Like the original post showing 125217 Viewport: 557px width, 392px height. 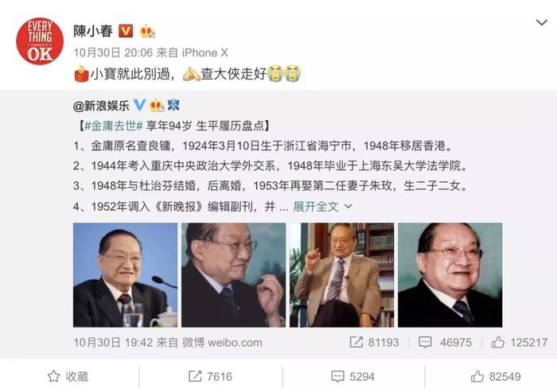(519, 342)
